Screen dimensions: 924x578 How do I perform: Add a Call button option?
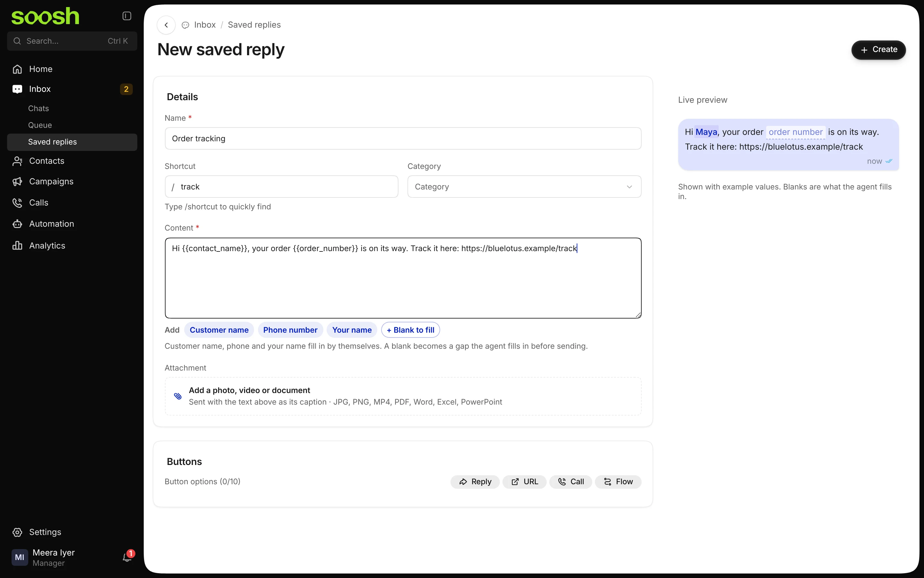click(x=570, y=482)
